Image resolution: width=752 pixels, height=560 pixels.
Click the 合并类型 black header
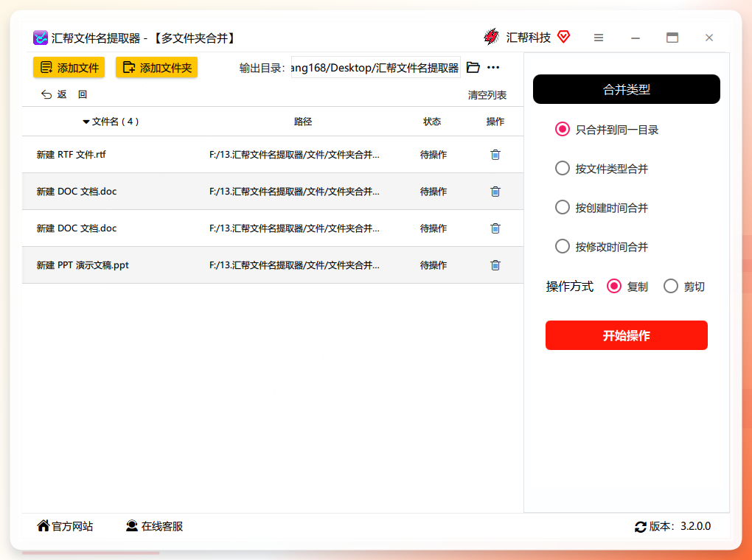(x=627, y=89)
